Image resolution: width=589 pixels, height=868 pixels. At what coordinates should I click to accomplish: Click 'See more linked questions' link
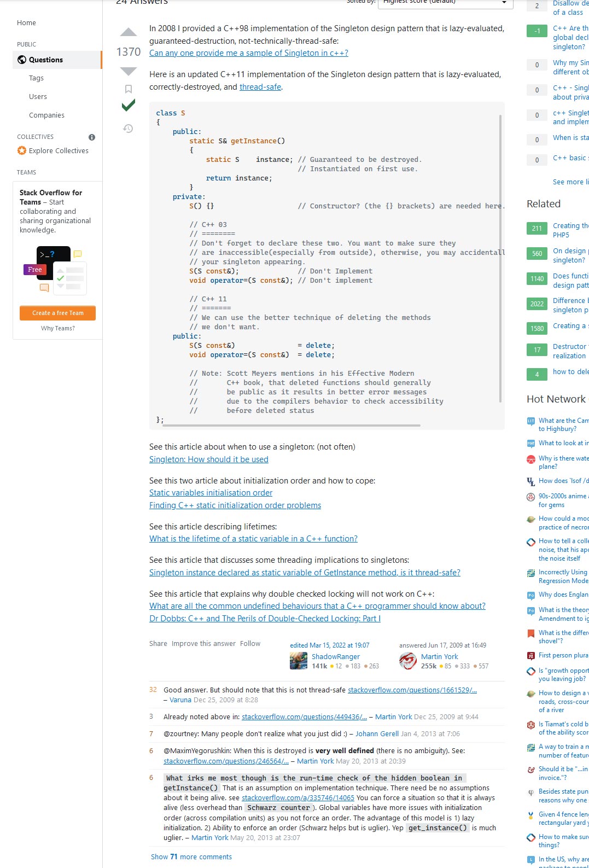point(571,182)
